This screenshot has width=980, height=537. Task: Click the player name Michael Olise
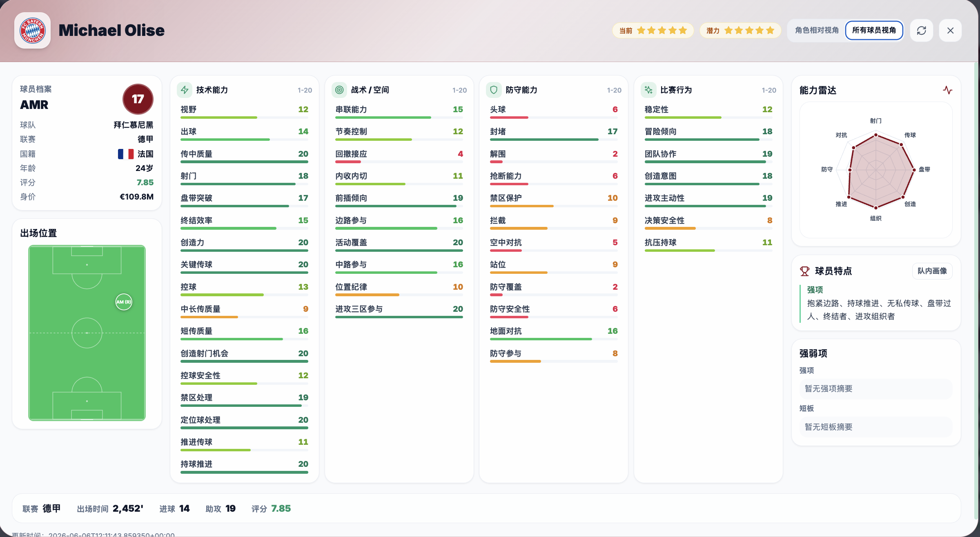[111, 31]
